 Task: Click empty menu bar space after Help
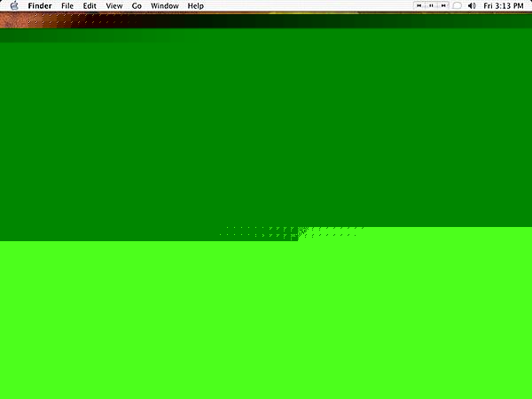[x=310, y=6]
